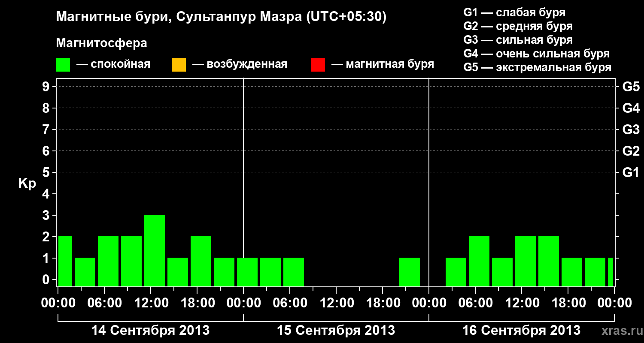The height and width of the screenshot is (343, 644).
Task: Click the '18:00' time label for 14 September
Action: (197, 303)
